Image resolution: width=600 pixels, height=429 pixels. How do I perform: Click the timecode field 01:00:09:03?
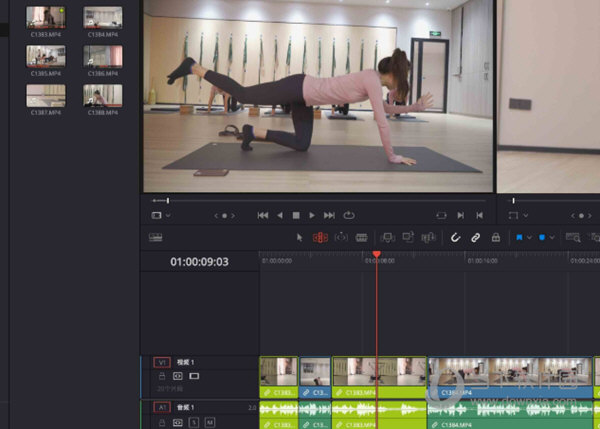(199, 262)
